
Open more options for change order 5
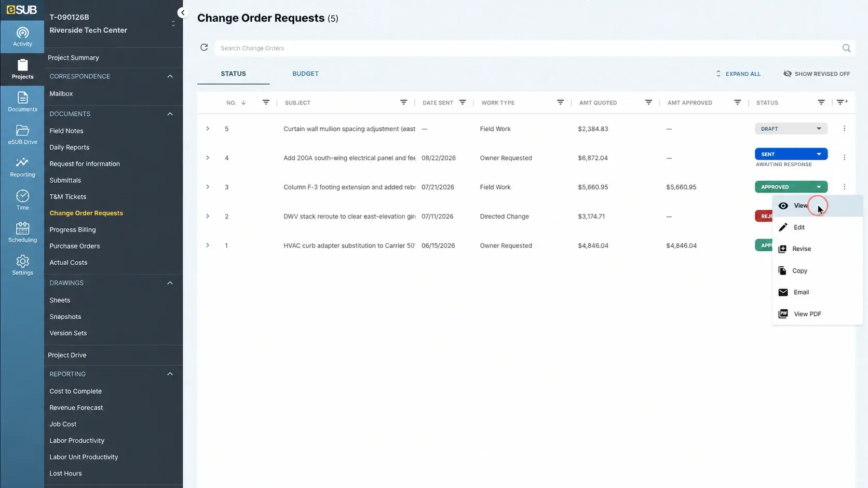click(844, 129)
